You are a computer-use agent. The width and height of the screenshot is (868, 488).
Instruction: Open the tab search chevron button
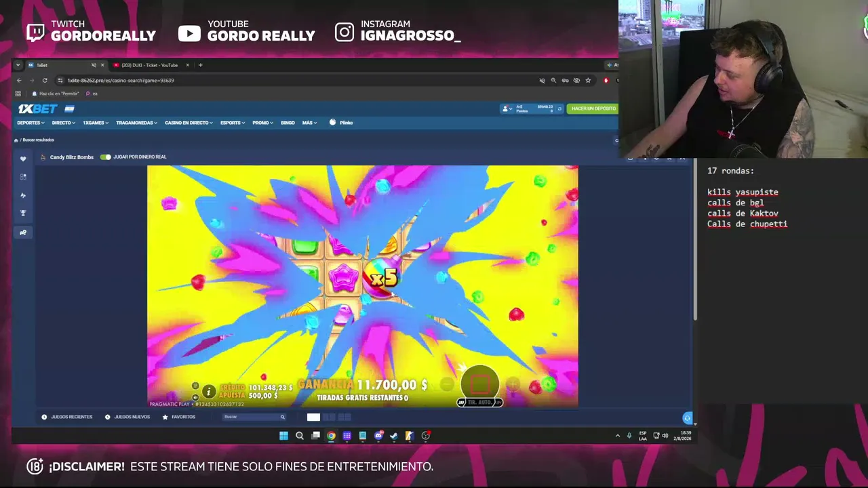coord(18,65)
